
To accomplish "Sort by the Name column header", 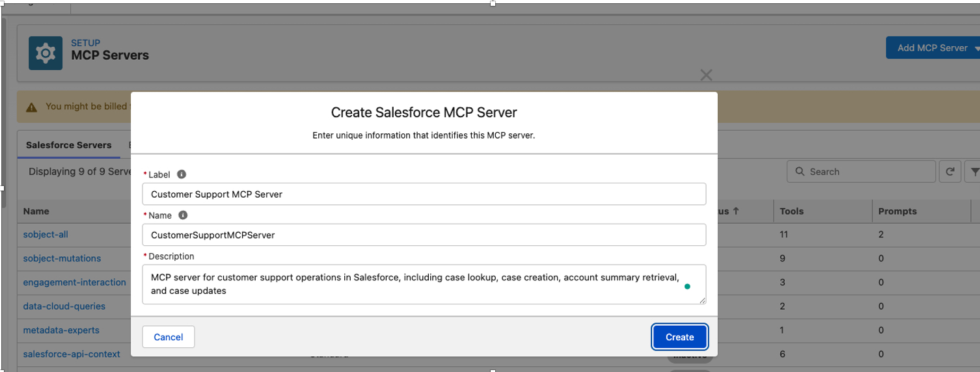I will click(x=36, y=211).
